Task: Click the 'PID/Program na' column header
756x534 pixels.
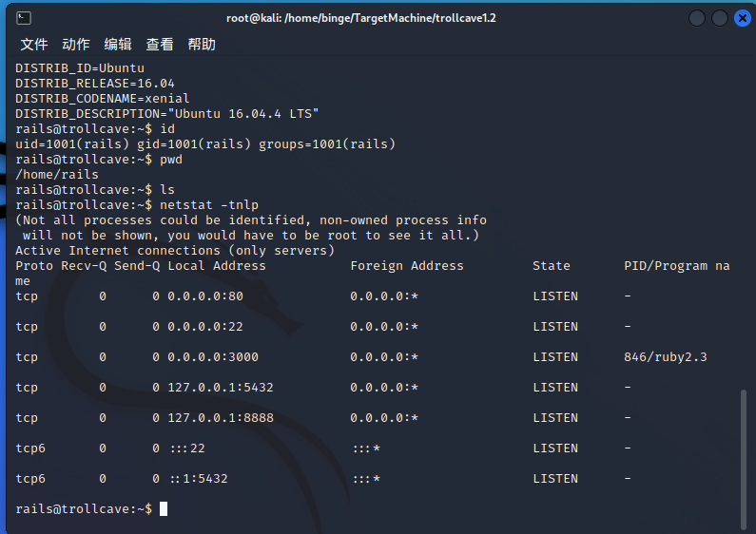Action: (x=677, y=265)
